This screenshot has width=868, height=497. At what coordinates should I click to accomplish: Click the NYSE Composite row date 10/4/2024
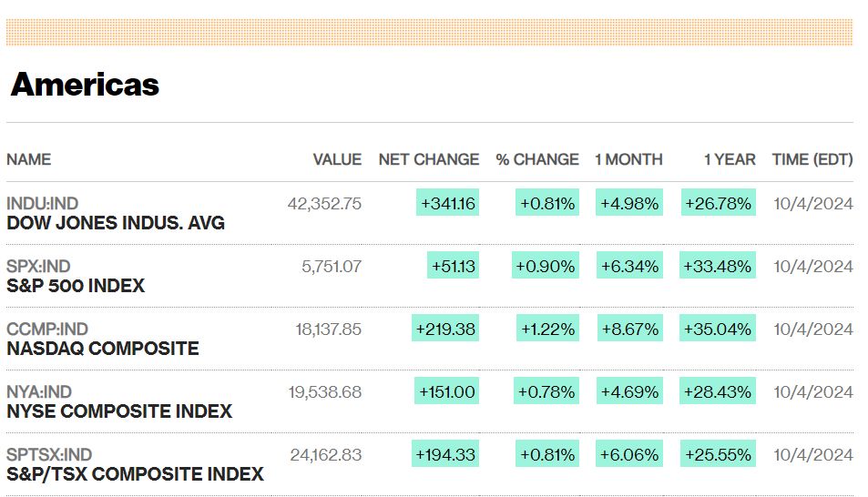(813, 391)
